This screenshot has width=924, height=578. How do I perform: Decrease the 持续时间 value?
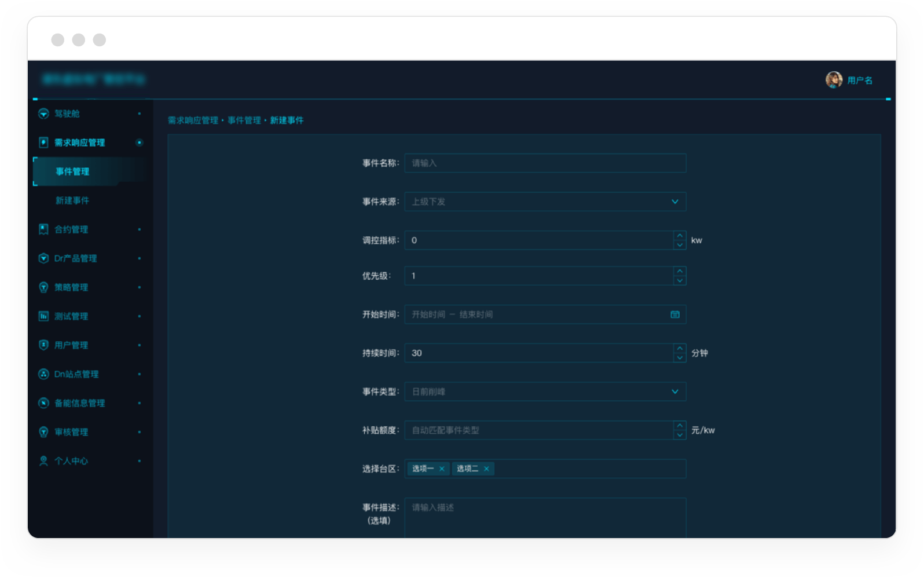pyautogui.click(x=680, y=358)
